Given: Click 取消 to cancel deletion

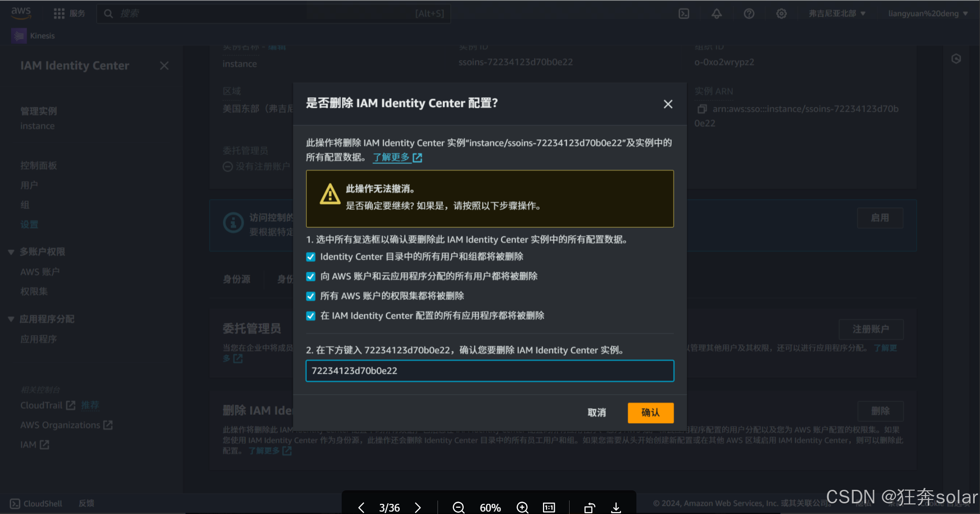Looking at the screenshot, I should click(x=597, y=412).
